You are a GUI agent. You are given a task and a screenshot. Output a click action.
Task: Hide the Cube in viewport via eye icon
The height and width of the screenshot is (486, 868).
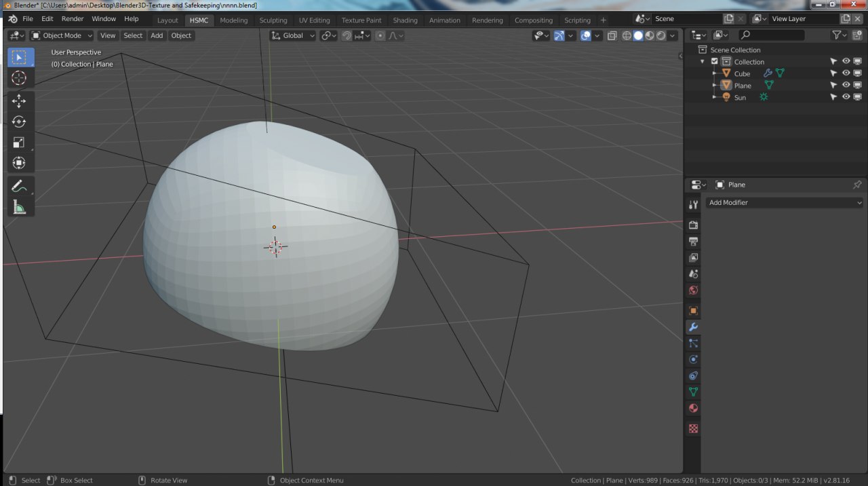pos(846,73)
